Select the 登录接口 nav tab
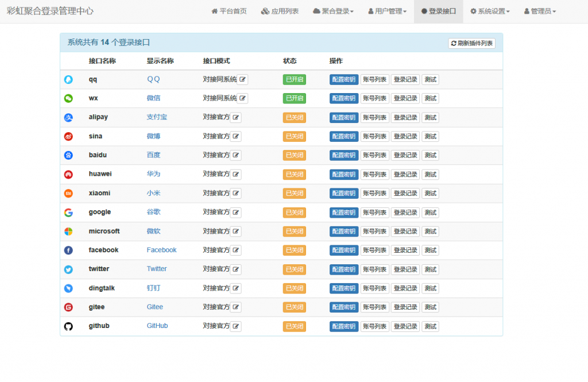588x382 pixels. click(x=439, y=11)
